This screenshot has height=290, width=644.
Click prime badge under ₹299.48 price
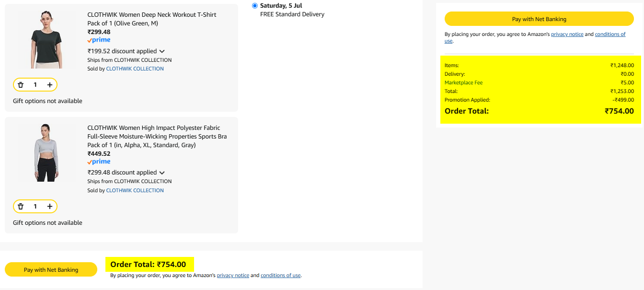[x=99, y=40]
